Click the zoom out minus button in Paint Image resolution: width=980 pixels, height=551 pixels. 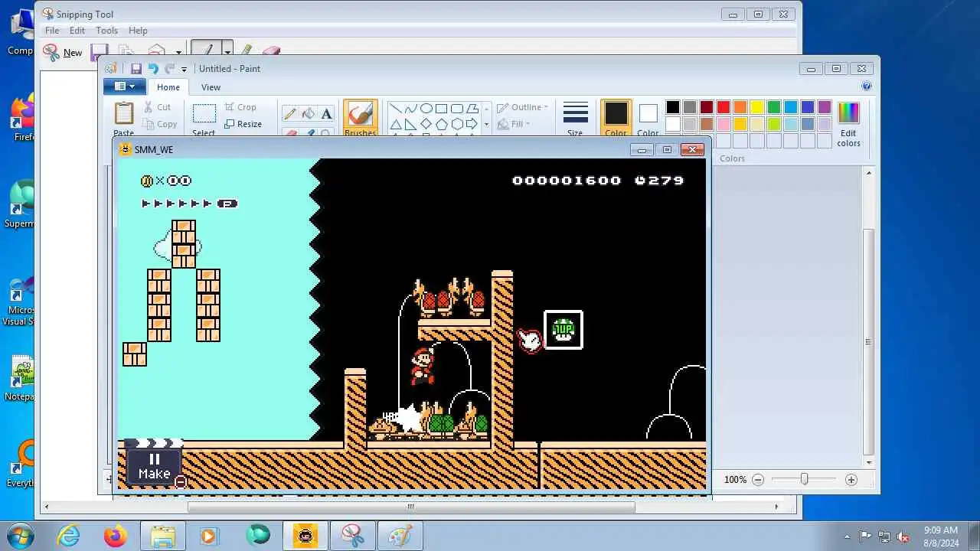click(758, 480)
